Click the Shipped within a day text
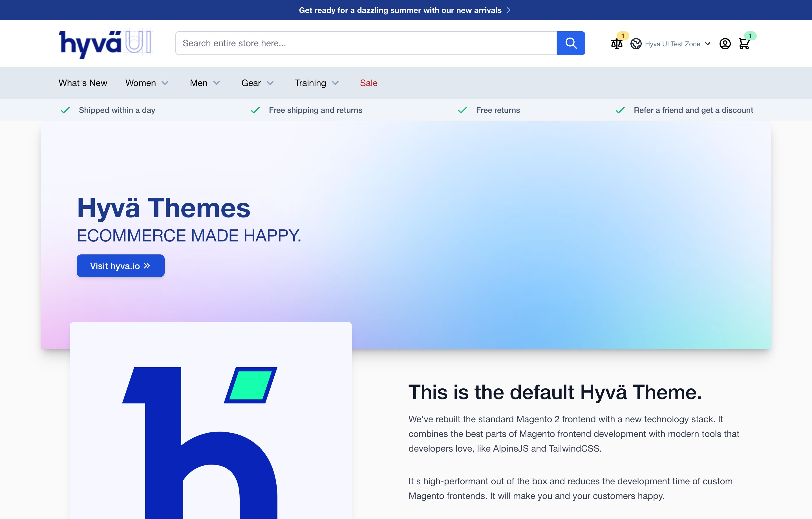This screenshot has height=519, width=812. (x=117, y=110)
